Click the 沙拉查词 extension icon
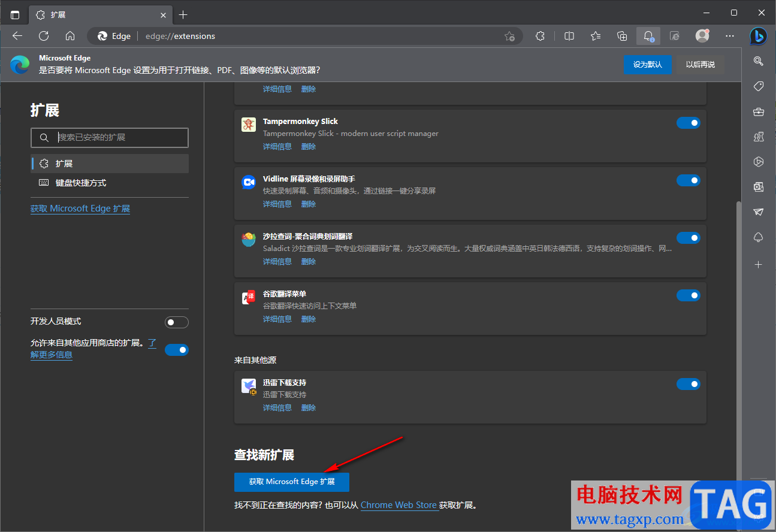 [x=249, y=240]
